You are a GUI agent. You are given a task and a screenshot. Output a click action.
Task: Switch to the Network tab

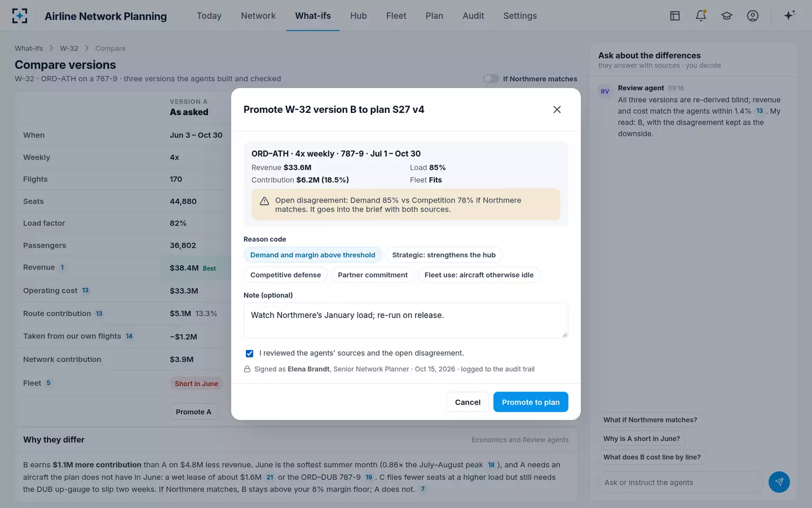coord(258,16)
